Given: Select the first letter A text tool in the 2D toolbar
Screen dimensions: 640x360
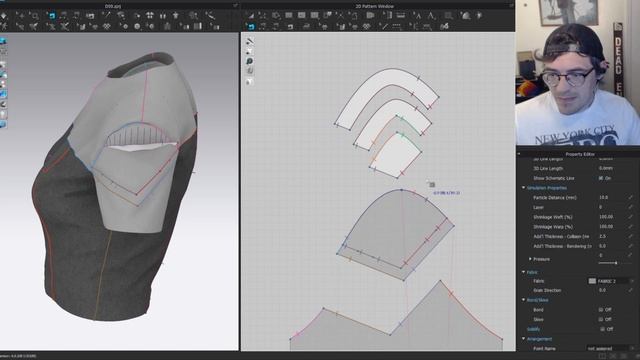Looking at the screenshot, I should [x=418, y=16].
